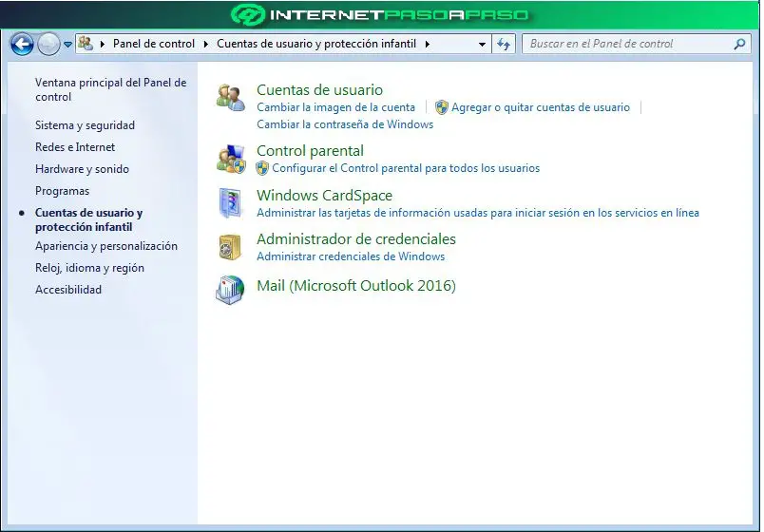Click the search magnifier icon

(739, 44)
